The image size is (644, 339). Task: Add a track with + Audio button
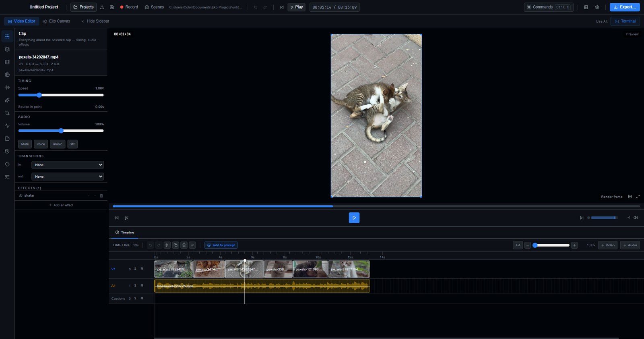[x=630, y=245]
